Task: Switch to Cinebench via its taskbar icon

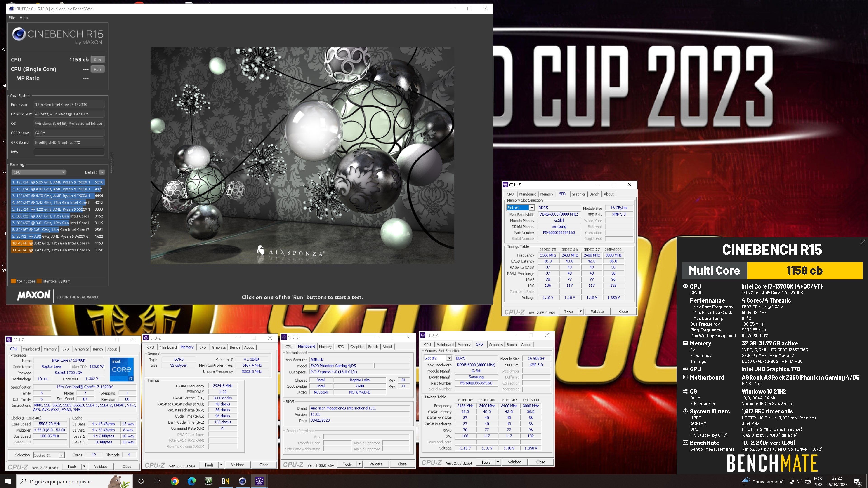Action: pos(242,481)
